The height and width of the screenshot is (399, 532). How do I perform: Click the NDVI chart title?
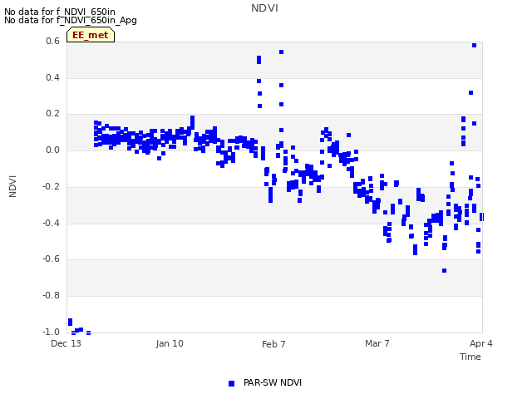[264, 8]
